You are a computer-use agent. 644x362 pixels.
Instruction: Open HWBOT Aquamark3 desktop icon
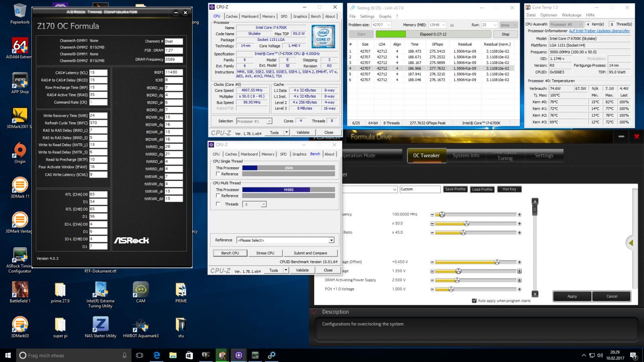(141, 327)
